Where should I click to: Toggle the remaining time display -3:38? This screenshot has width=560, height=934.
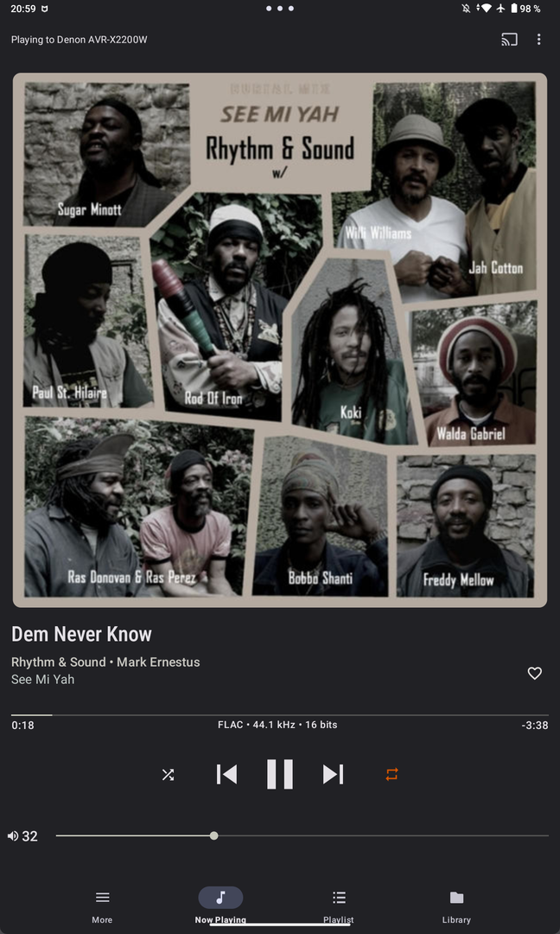[534, 726]
